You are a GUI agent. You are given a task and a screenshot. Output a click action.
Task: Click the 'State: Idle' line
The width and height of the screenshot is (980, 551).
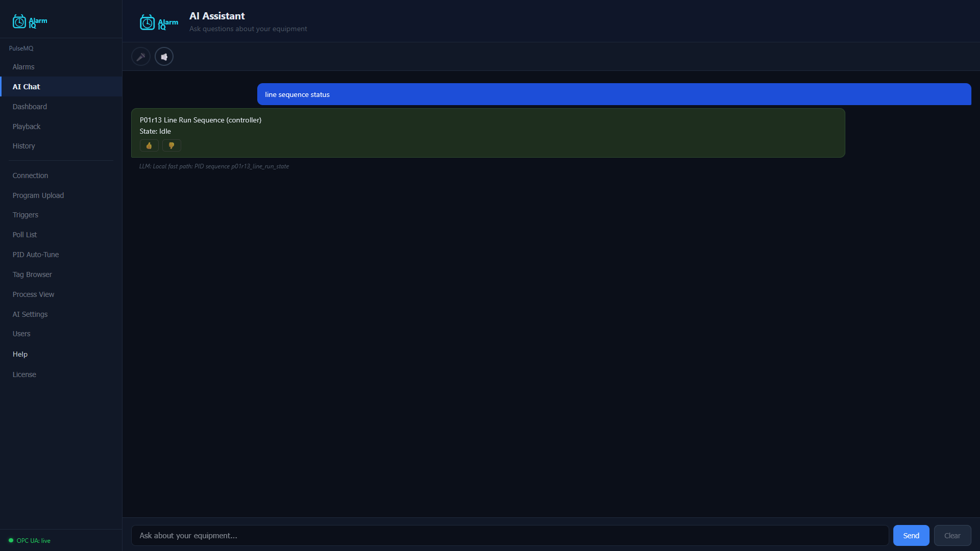tap(155, 131)
